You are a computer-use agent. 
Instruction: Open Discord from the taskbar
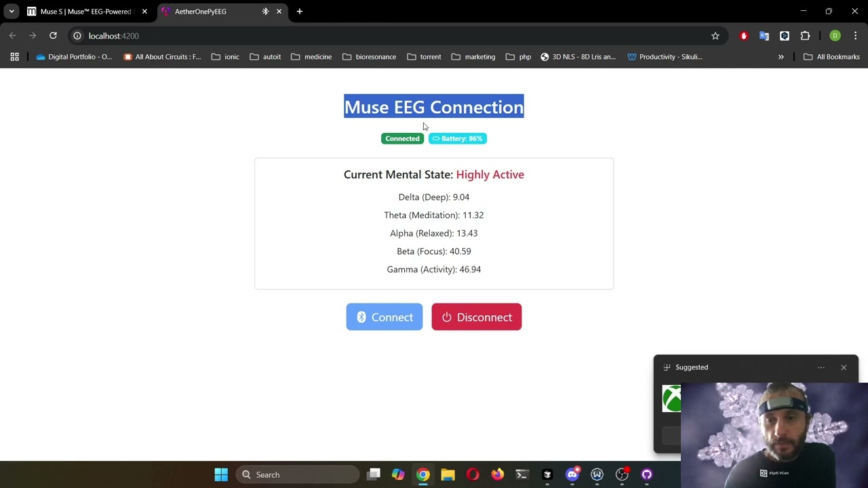click(x=572, y=474)
